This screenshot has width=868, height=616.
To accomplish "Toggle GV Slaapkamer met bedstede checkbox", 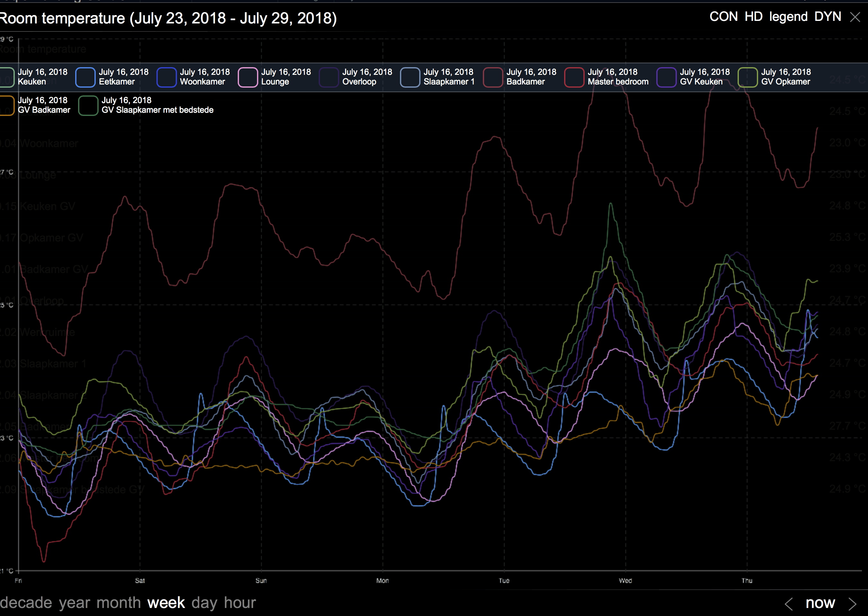I will coord(88,105).
